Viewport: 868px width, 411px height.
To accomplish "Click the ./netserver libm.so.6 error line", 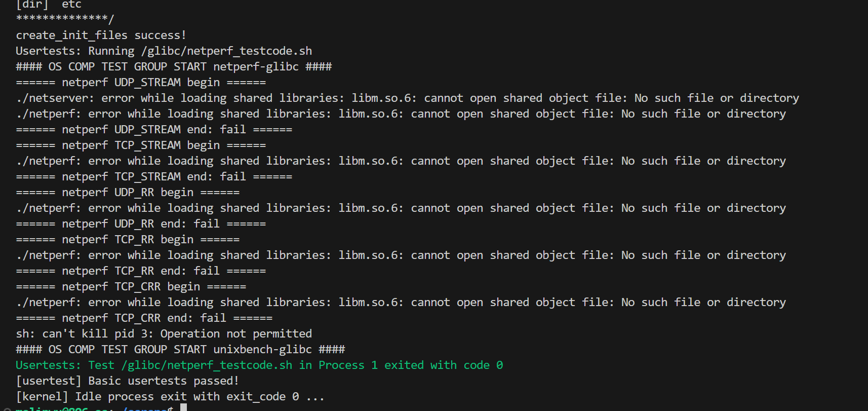I will [x=407, y=98].
